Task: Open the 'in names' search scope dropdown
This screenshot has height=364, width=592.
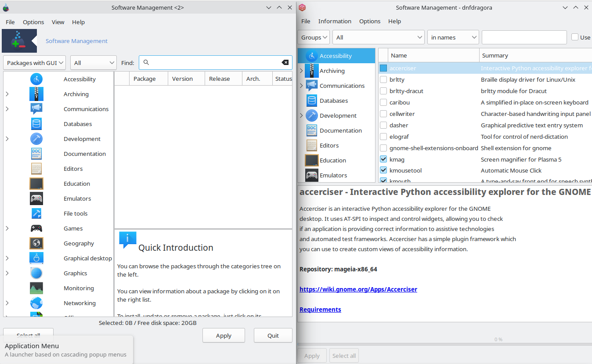Action: pos(453,37)
